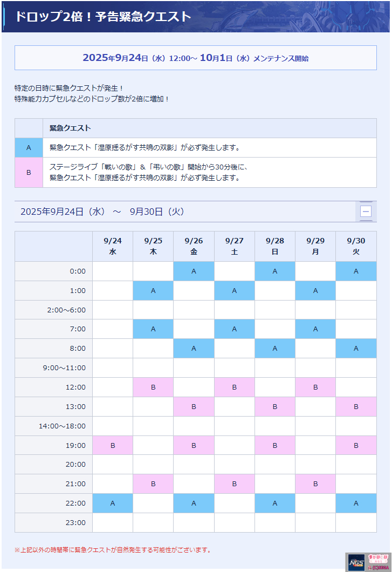This screenshot has height=572, width=392.
Task: Click the NGS logo icon at the bottom
Action: (356, 562)
